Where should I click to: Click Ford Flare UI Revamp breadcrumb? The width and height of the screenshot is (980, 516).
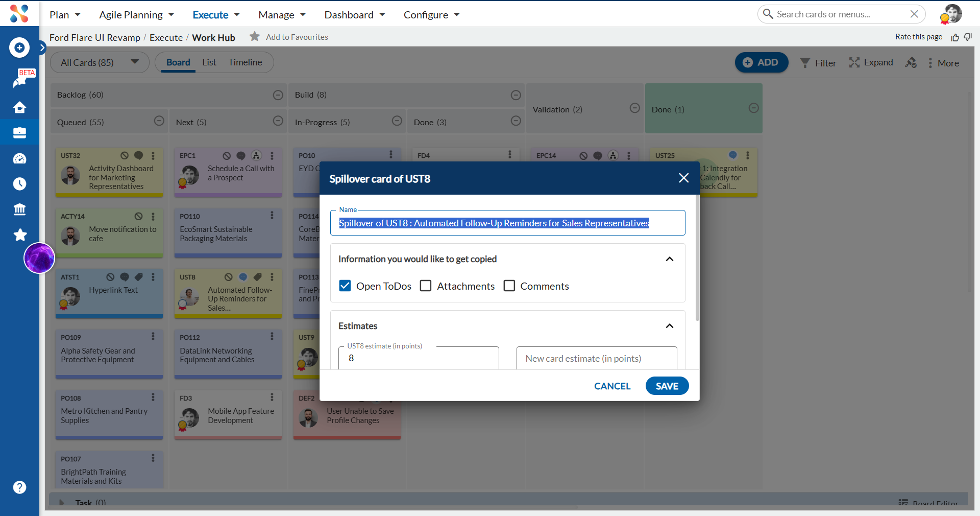tap(95, 37)
